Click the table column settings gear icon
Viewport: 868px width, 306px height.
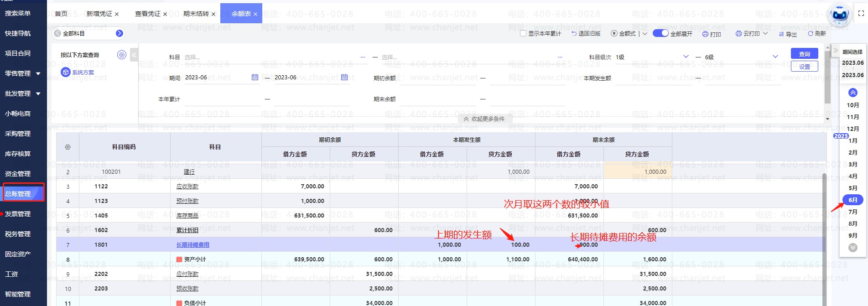pyautogui.click(x=68, y=147)
